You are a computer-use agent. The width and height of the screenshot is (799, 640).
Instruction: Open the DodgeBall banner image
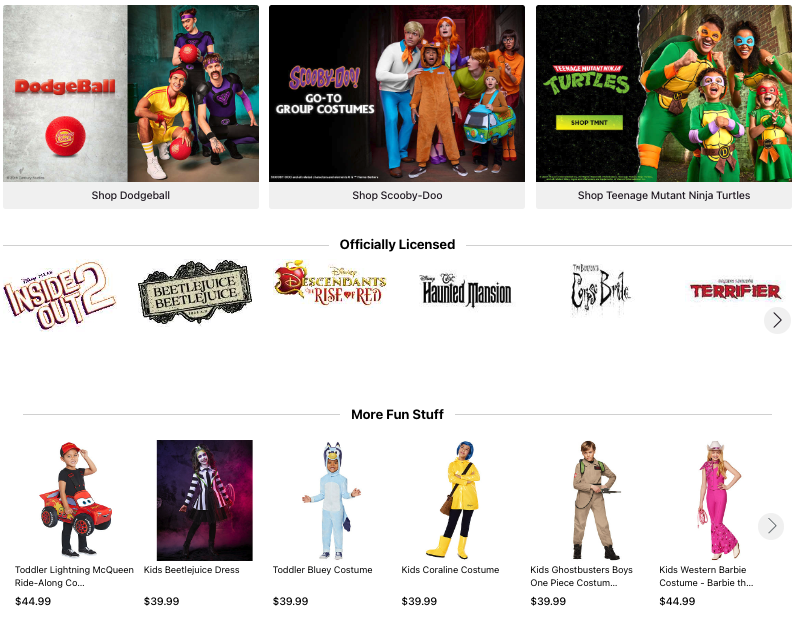click(x=131, y=94)
